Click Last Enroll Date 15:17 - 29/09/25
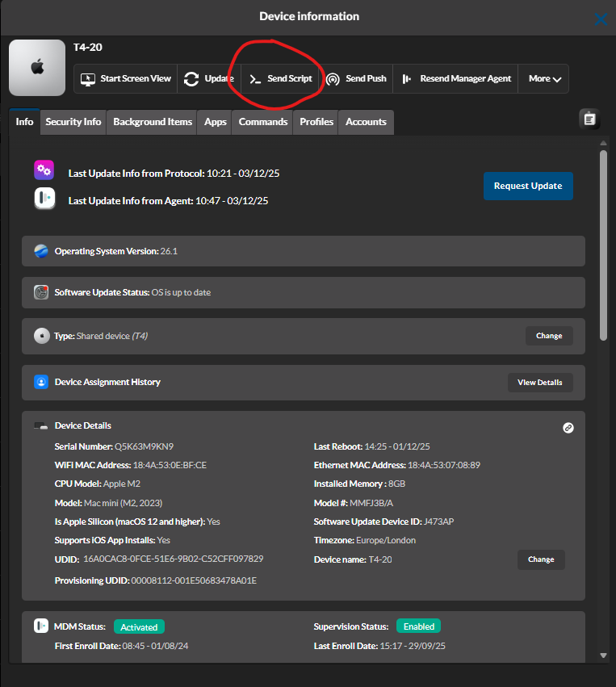This screenshot has height=687, width=616. (x=413, y=646)
